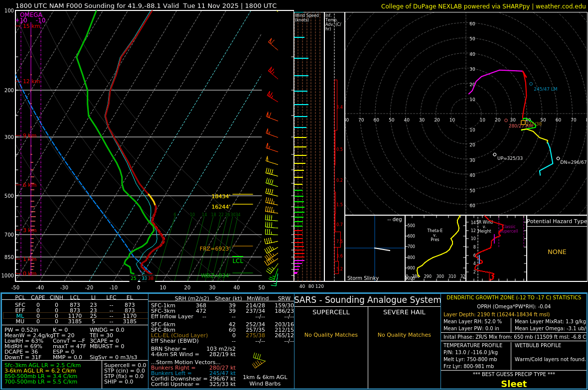Image resolution: width=588 pixels, height=390 pixels.
Task: Click 'MidRH = 69%'
Action: tap(23, 346)
